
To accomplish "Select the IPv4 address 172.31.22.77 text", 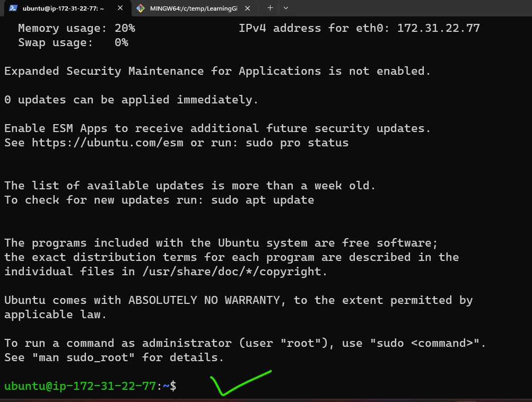I will tap(438, 28).
